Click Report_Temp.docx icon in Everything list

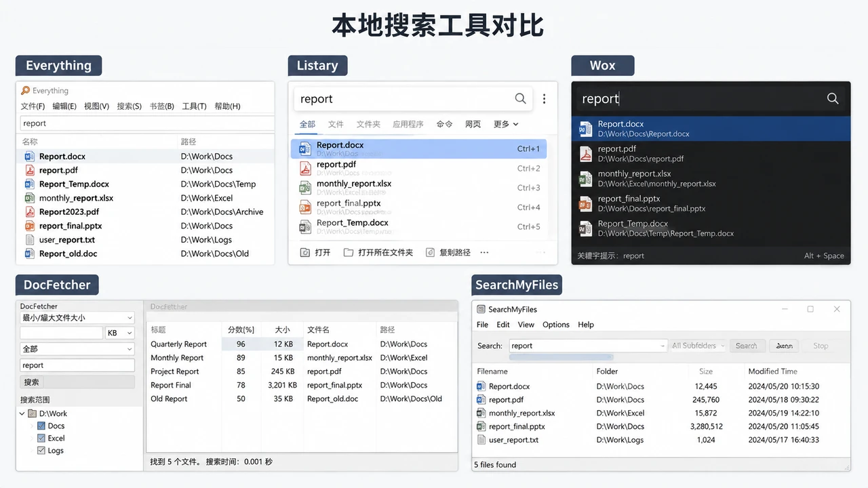(x=29, y=184)
